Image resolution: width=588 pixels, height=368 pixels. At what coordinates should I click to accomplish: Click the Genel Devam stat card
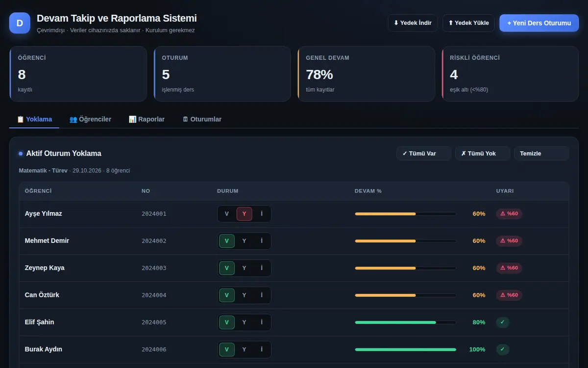366,74
